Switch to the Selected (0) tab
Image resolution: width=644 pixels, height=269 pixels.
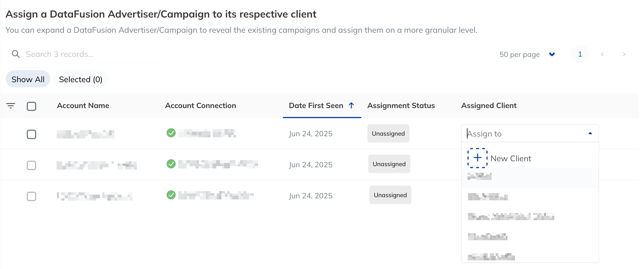click(x=81, y=79)
